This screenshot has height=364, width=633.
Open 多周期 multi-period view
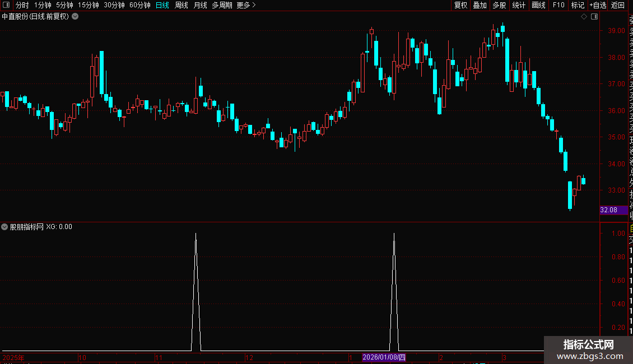tap(222, 5)
